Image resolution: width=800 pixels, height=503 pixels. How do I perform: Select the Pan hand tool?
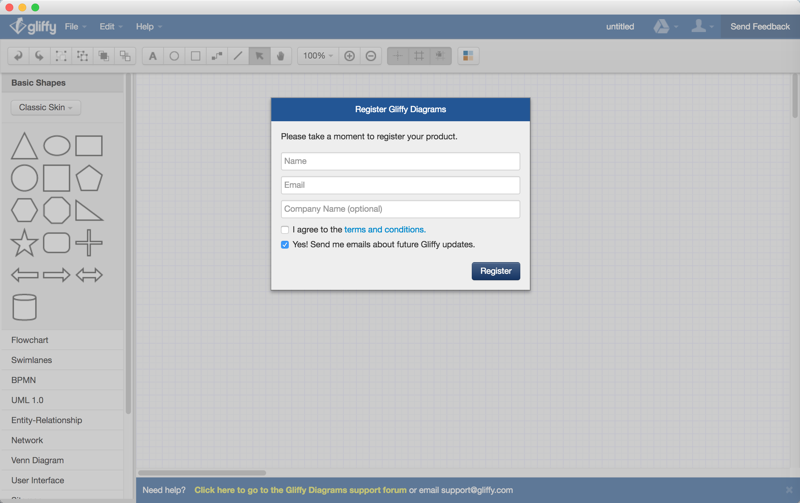[281, 56]
